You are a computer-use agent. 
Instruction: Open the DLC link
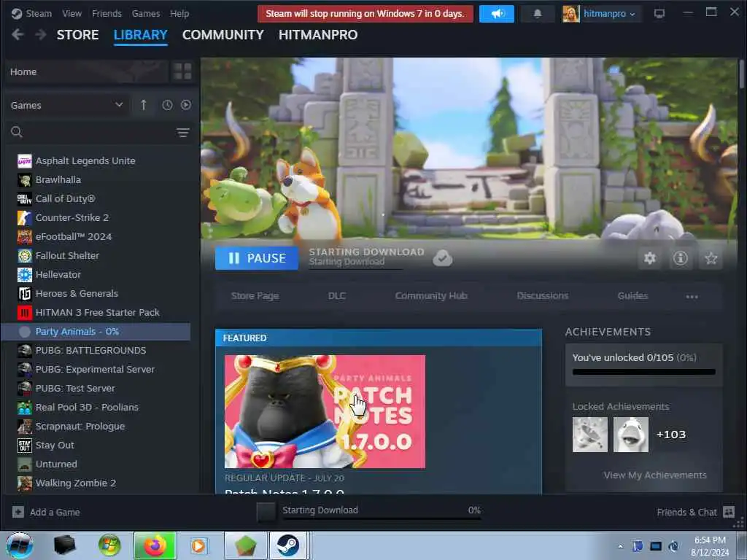[337, 296]
